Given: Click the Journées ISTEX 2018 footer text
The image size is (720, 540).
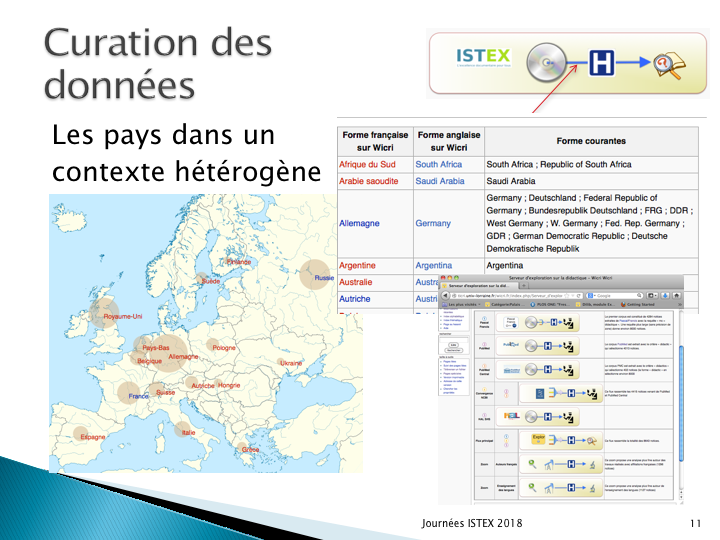Looking at the screenshot, I should click(x=472, y=523).
